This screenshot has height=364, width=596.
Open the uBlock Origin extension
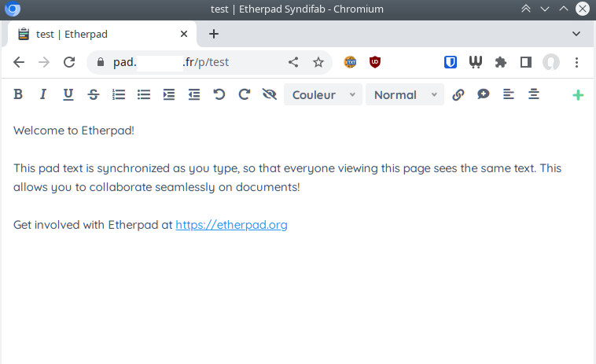[x=375, y=62]
